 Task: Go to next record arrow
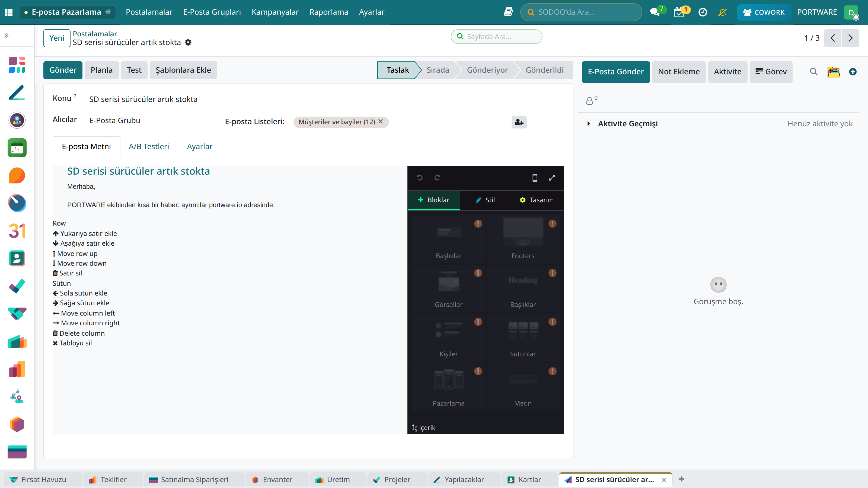point(850,38)
